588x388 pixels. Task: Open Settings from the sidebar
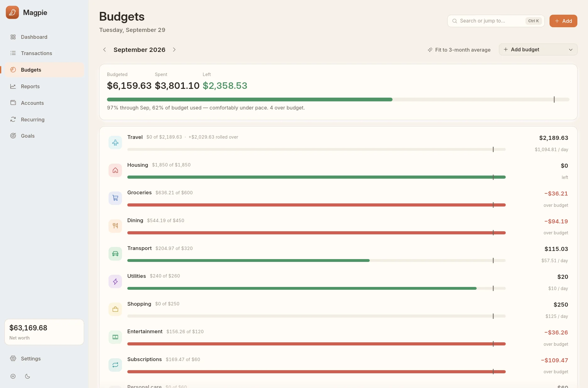point(44,359)
